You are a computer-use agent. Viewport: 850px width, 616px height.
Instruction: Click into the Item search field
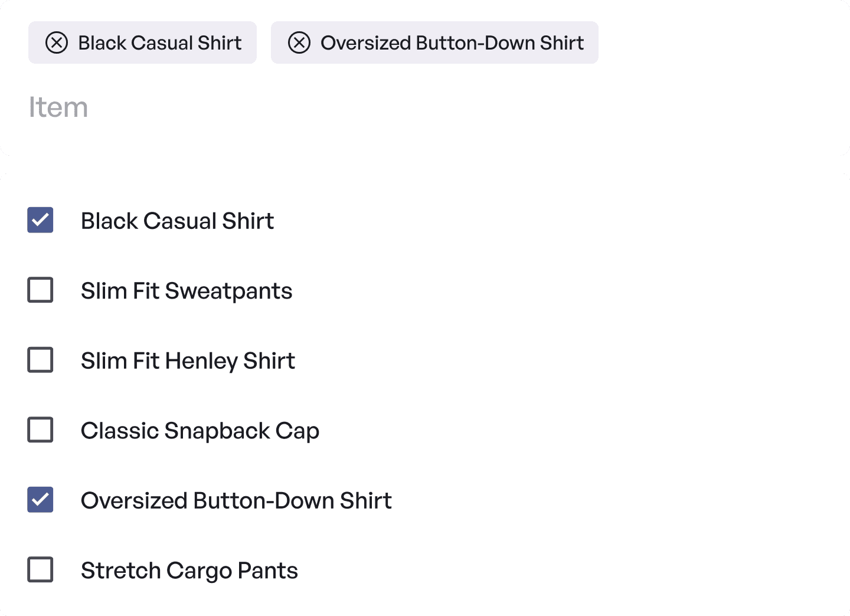[x=413, y=107]
